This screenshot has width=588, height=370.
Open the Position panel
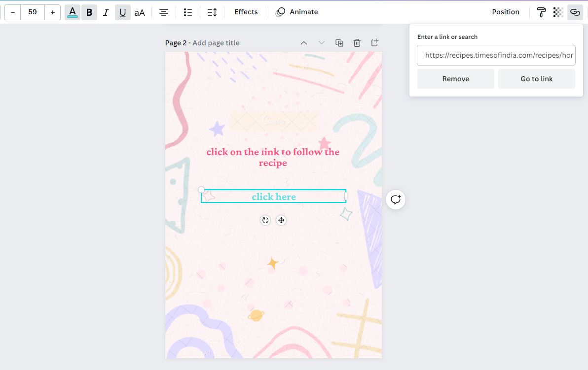[x=506, y=12]
